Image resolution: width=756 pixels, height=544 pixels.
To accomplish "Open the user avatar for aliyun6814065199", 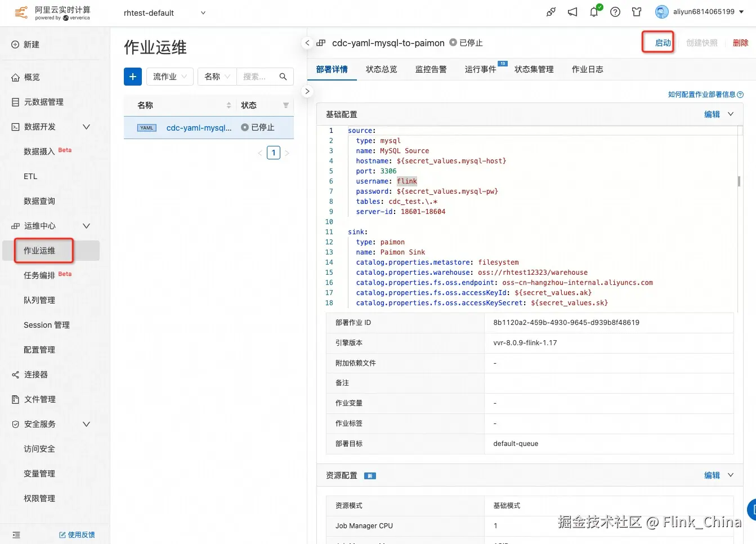I will tap(662, 12).
